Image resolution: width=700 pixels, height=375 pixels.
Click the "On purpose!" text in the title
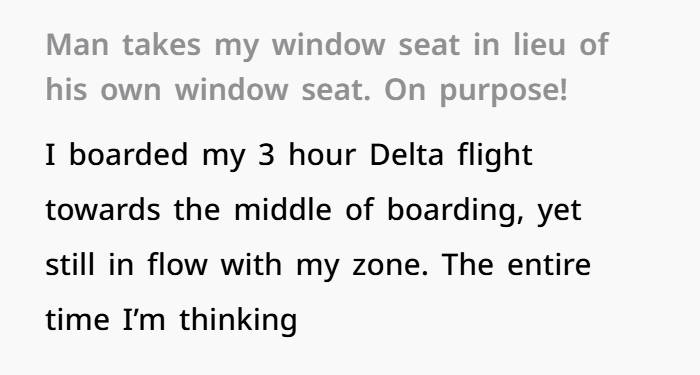click(x=476, y=90)
